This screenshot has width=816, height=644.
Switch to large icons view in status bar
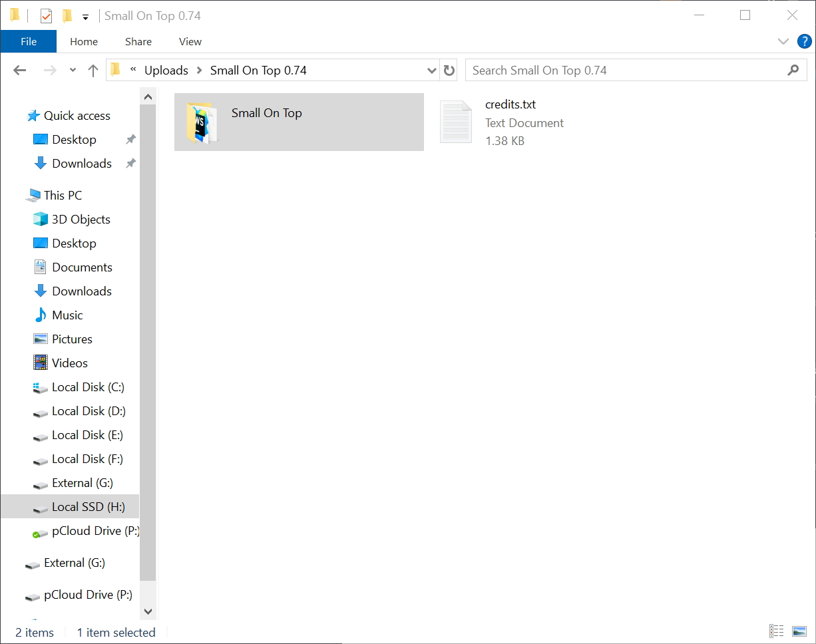799,631
